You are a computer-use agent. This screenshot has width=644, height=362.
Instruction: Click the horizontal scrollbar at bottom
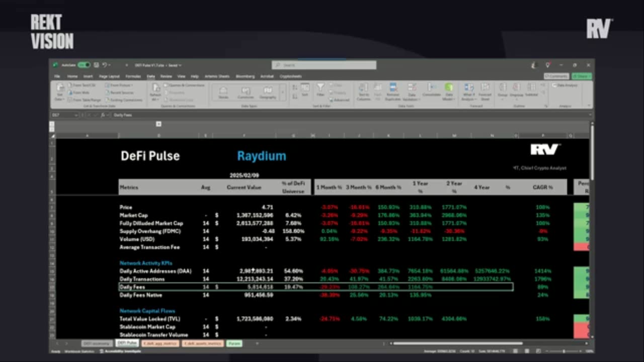coord(458,343)
